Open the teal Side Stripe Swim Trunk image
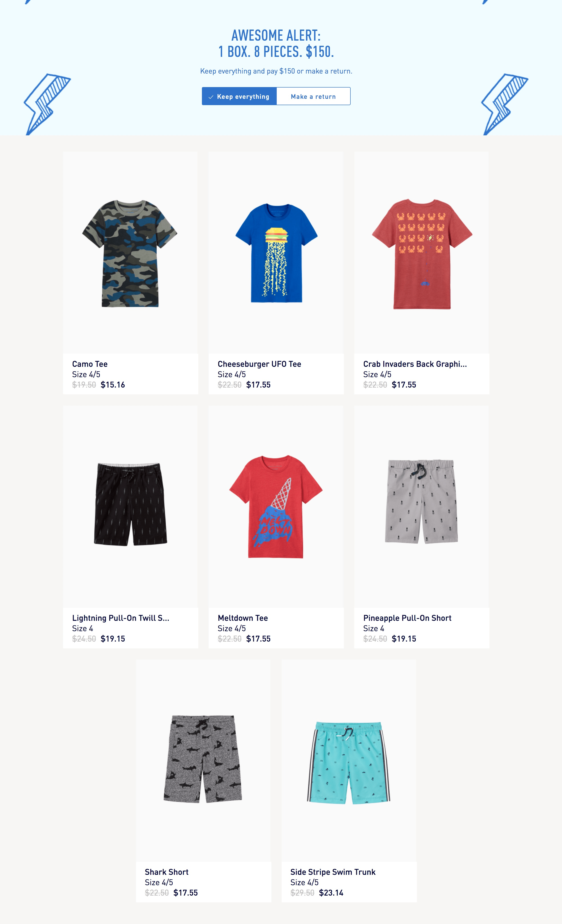Viewport: 562px width, 924px height. click(349, 760)
